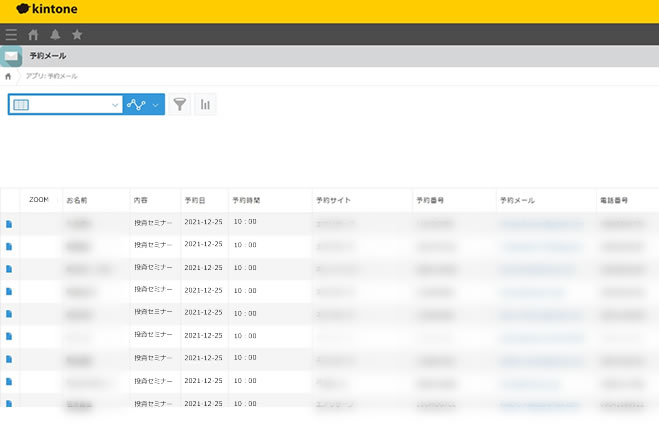Click the 予約メール app envelope icon
The height and width of the screenshot is (429, 659).
[11, 56]
